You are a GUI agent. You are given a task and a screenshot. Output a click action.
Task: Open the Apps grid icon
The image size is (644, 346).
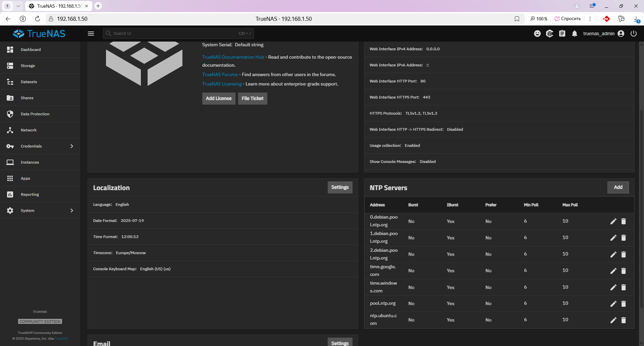point(10,178)
